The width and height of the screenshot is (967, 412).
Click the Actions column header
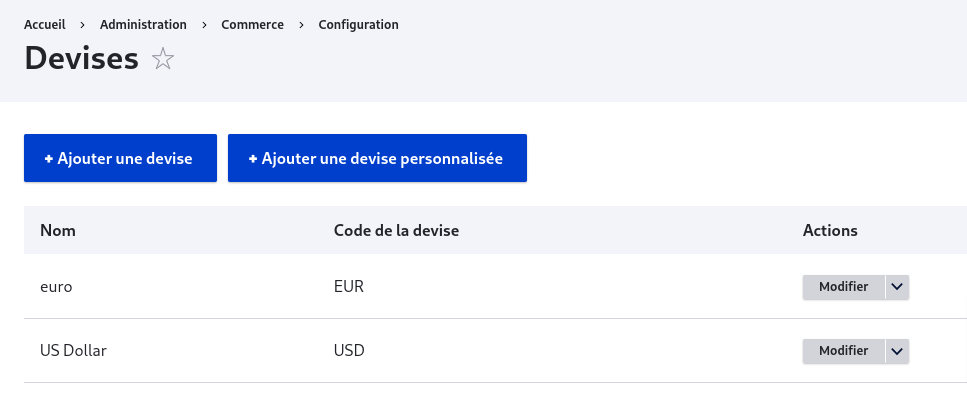tap(830, 231)
